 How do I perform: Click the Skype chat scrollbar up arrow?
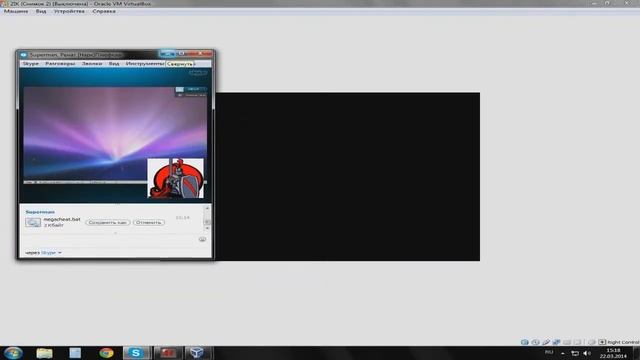click(x=207, y=208)
